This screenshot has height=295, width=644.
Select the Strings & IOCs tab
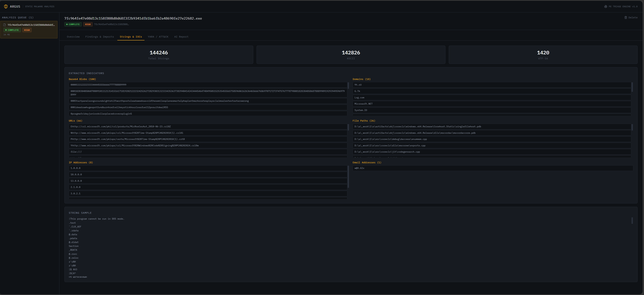[x=131, y=37]
